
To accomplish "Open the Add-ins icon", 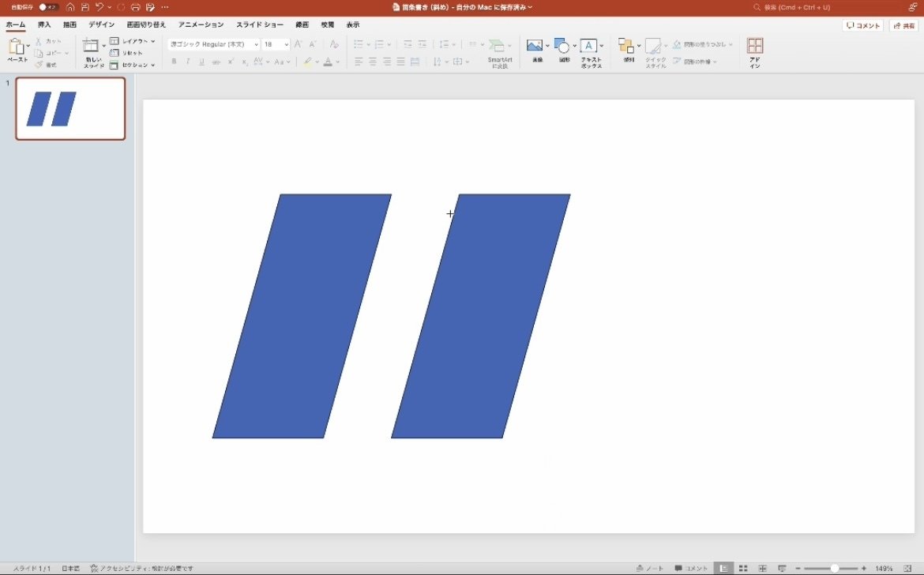I will [x=754, y=46].
